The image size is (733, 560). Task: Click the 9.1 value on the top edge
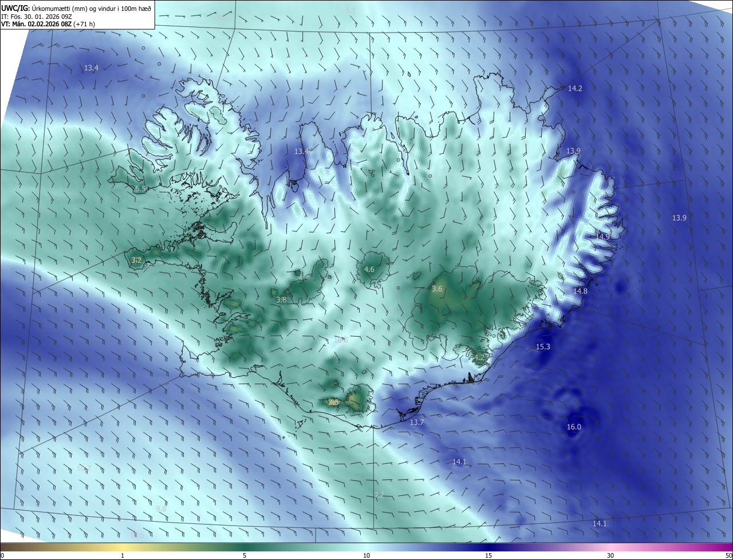[350, 11]
